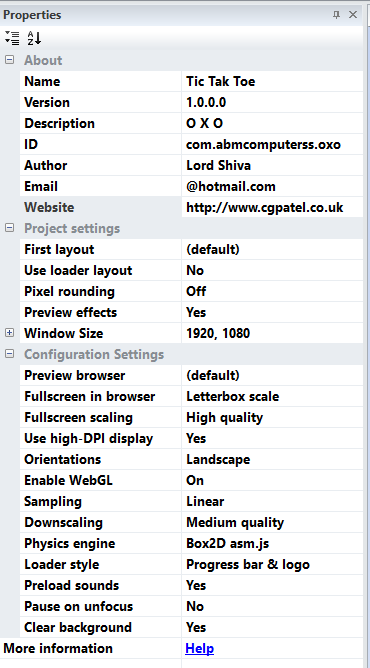The height and width of the screenshot is (668, 370).
Task: Toggle the Preview effects Yes value
Action: pyautogui.click(x=272, y=312)
